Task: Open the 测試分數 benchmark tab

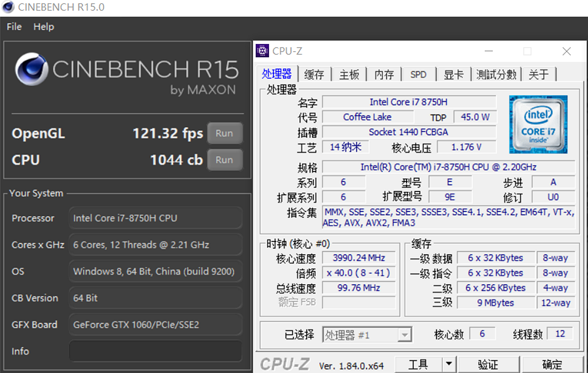Action: (x=496, y=75)
